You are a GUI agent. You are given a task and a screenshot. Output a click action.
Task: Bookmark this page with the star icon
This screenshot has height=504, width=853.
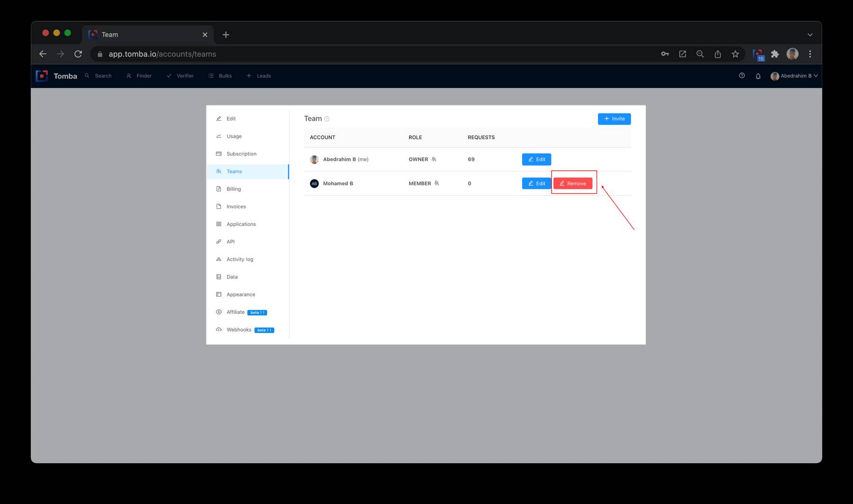point(735,54)
